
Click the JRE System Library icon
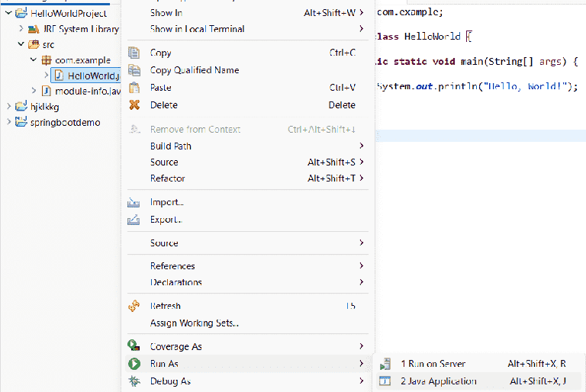pos(34,29)
